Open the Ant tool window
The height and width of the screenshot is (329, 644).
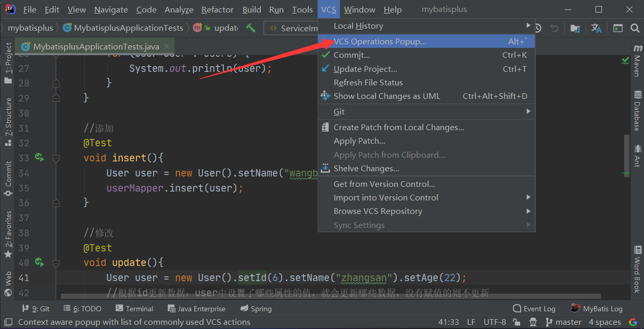(637, 156)
